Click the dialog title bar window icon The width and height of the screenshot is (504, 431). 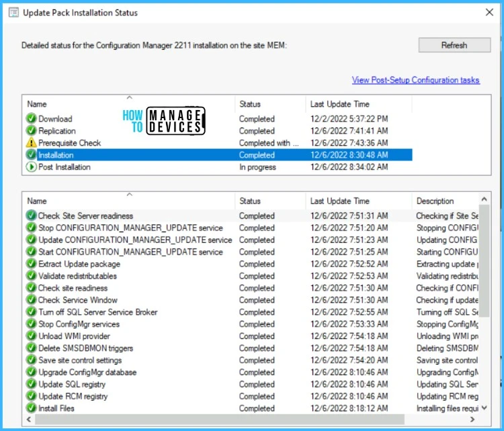pos(13,13)
